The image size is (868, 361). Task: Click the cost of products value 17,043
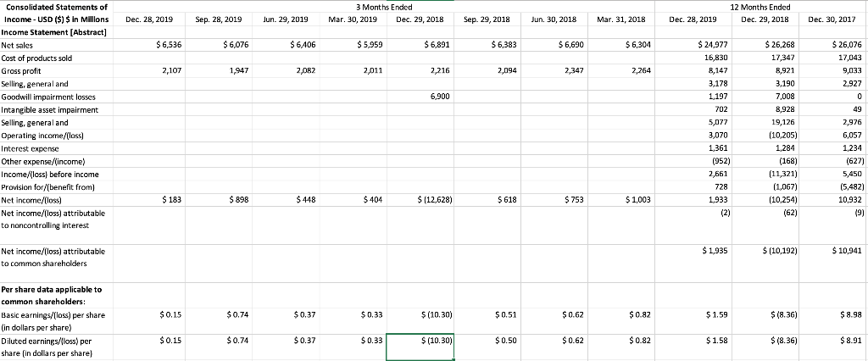coord(849,58)
